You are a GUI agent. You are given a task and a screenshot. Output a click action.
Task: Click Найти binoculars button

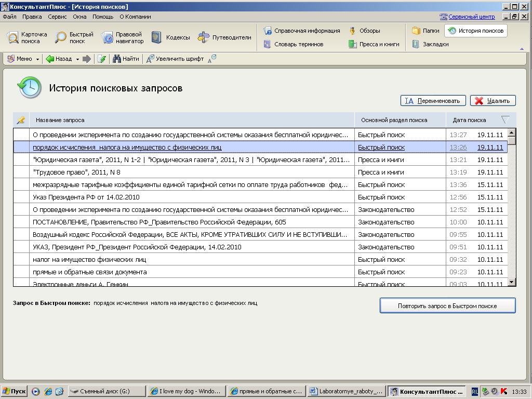126,59
